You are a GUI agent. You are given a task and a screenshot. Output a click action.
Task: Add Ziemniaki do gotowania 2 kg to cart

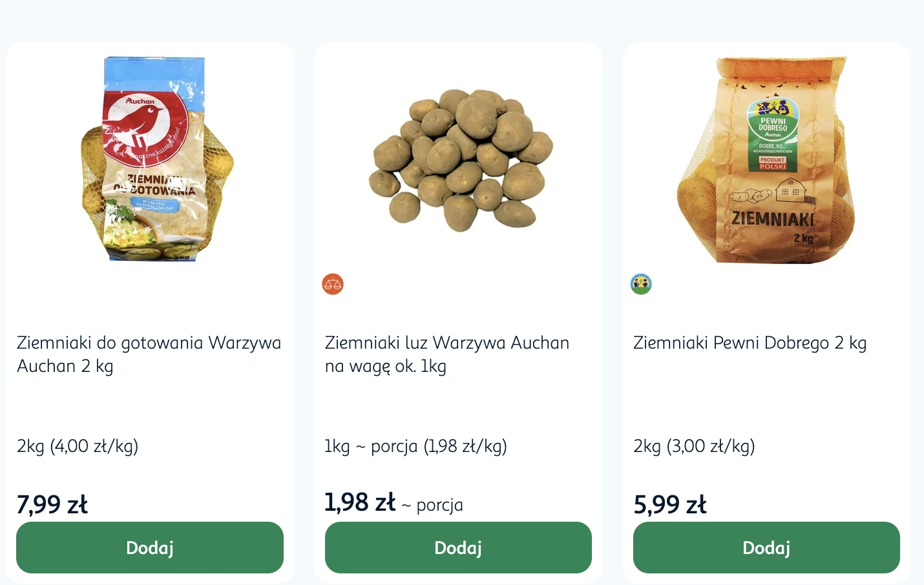tap(150, 548)
